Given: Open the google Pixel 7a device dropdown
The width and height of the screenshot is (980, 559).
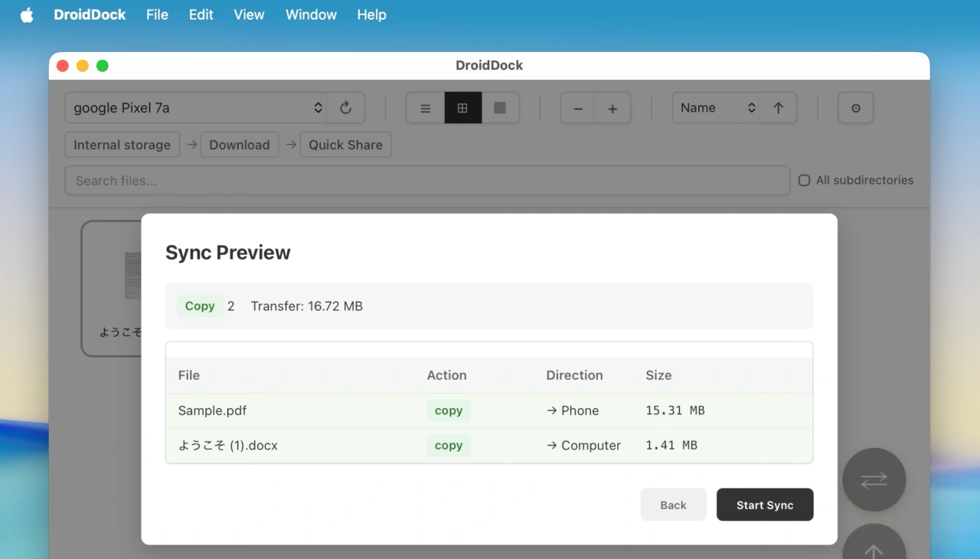Looking at the screenshot, I should 196,108.
